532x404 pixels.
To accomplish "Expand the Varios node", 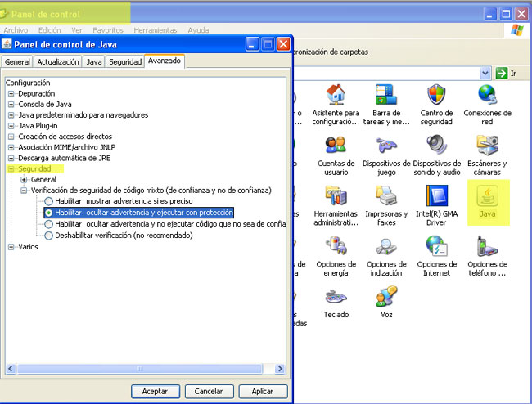I will point(11,247).
